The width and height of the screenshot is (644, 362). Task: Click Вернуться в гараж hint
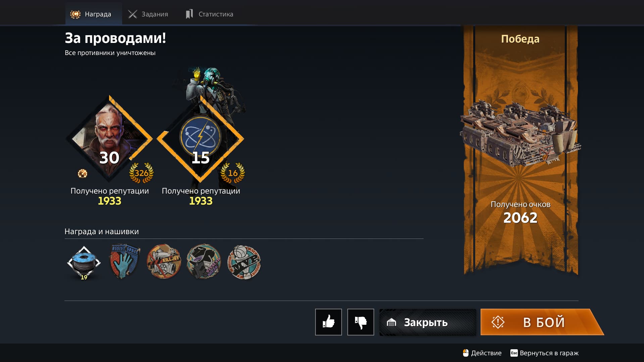coord(544,353)
